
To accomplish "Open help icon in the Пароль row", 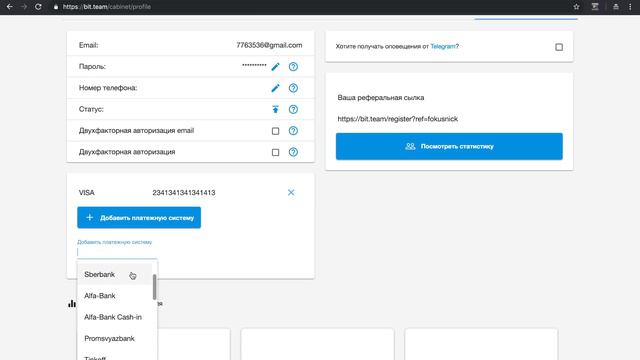I will pyautogui.click(x=293, y=67).
